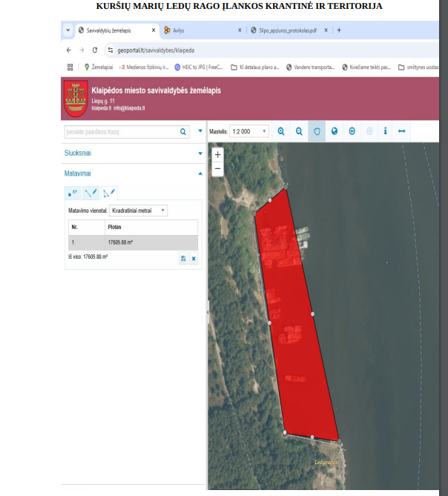Switch to the XY coordinate measurement tab
Viewport: 448px width, 496px height.
click(73, 193)
